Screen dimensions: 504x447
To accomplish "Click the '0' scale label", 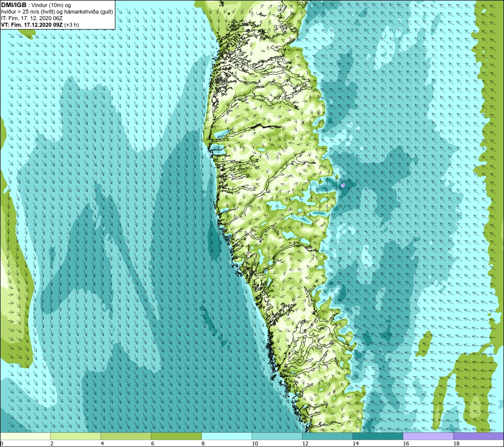I will [x=2, y=443].
